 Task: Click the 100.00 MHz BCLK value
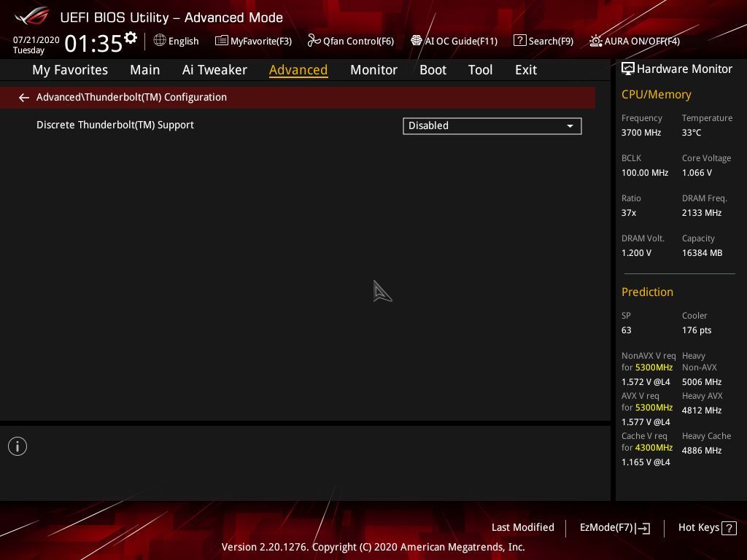pyautogui.click(x=645, y=173)
